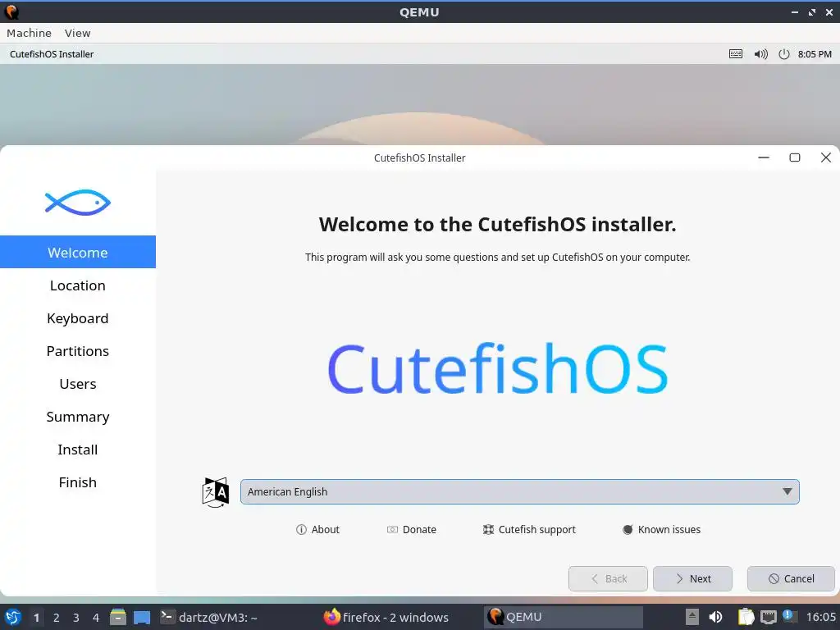840x630 pixels.
Task: Open Cutefish support link
Action: click(x=529, y=529)
